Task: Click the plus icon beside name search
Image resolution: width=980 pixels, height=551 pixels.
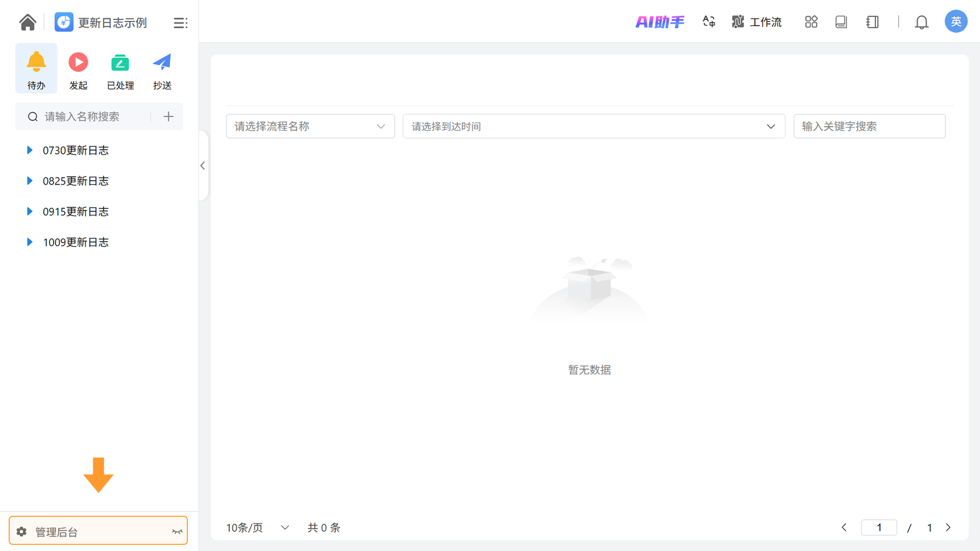Action: [x=168, y=116]
